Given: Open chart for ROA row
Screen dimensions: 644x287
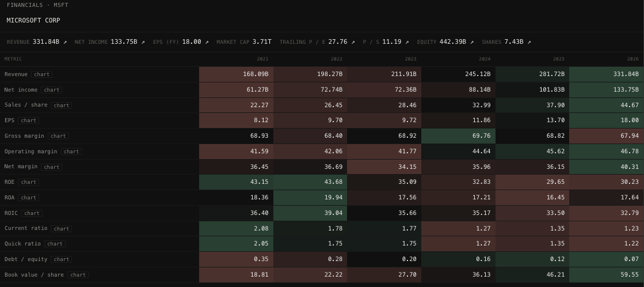Looking at the screenshot, I should pos(28,198).
